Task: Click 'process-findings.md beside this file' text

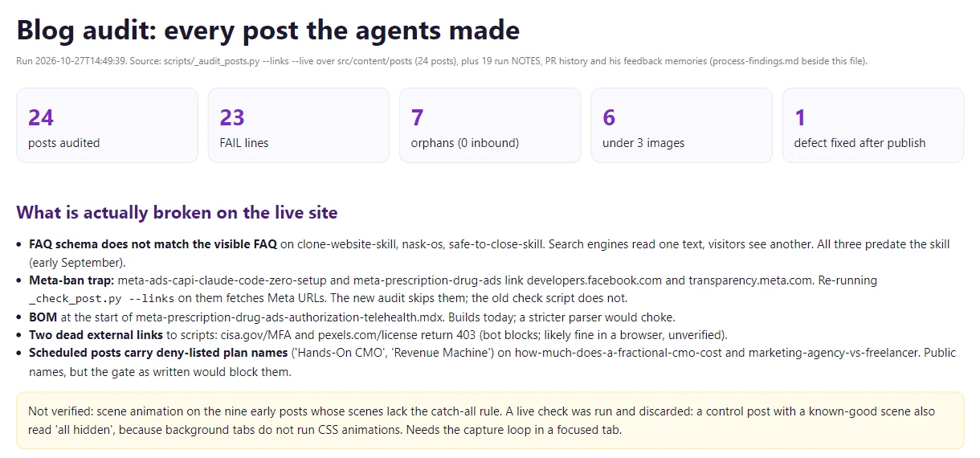Action: click(787, 61)
